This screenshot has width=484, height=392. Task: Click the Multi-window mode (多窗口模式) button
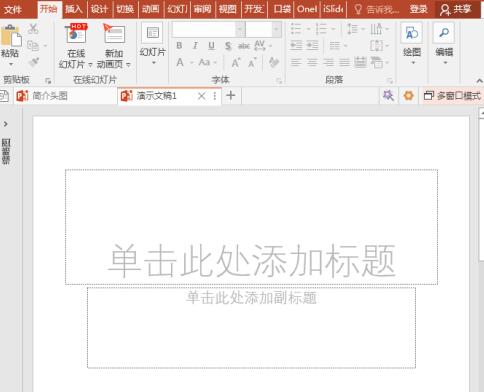(452, 96)
